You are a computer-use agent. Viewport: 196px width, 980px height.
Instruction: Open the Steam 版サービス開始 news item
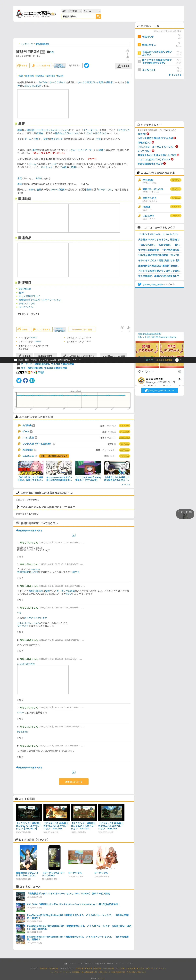click(68, 894)
